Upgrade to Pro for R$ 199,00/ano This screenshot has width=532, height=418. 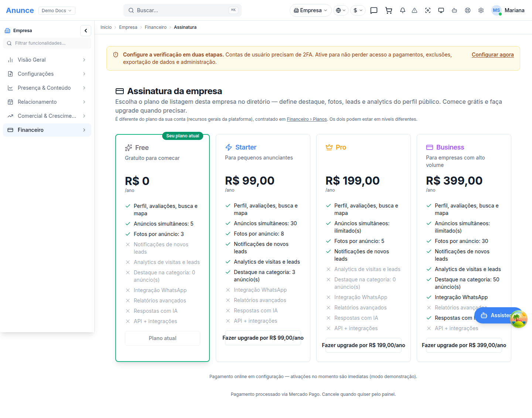364,345
